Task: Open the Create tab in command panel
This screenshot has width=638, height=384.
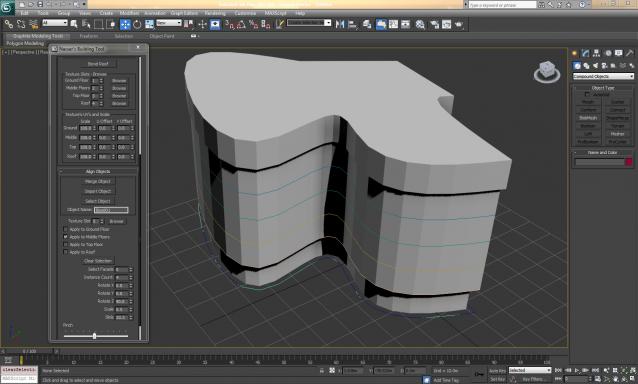Action: (575, 53)
